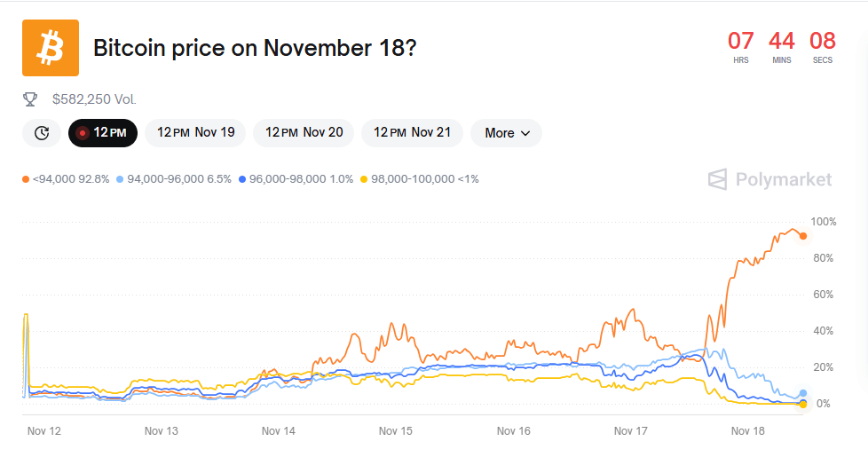Click the Polymarket logo watermark
This screenshot has height=449, width=868.
769,180
